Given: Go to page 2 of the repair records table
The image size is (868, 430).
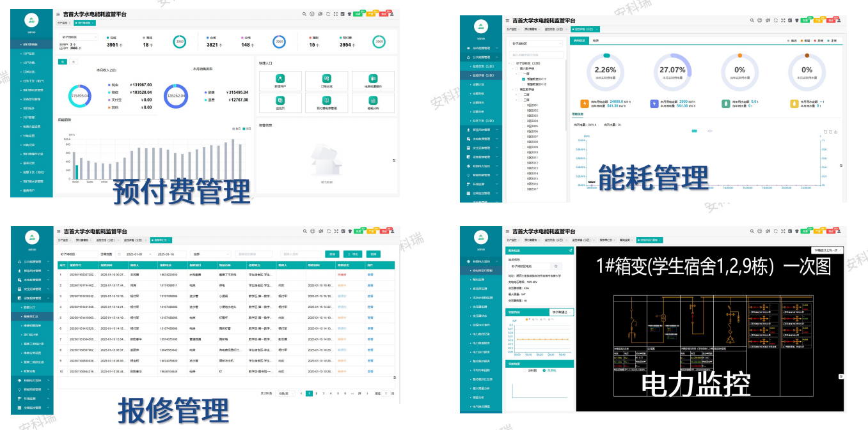Looking at the screenshot, I should [x=316, y=394].
